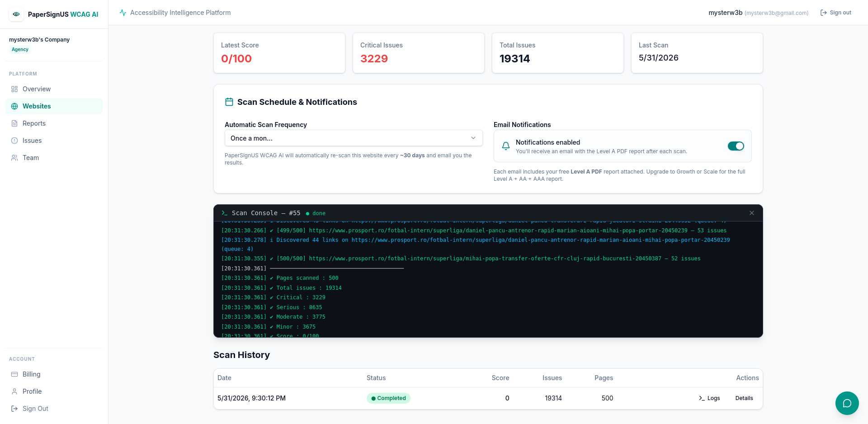Click the scan date 5/31/2026, 9:30:12 PM

click(x=251, y=398)
